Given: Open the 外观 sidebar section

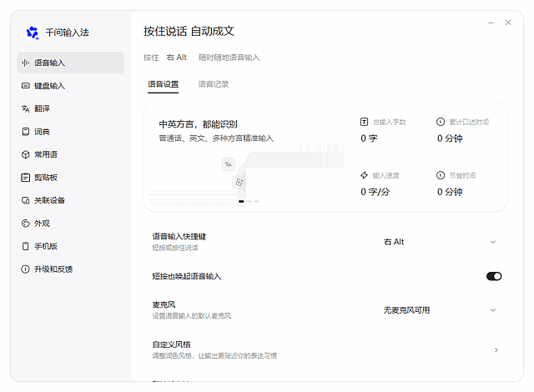Looking at the screenshot, I should click(70, 224).
